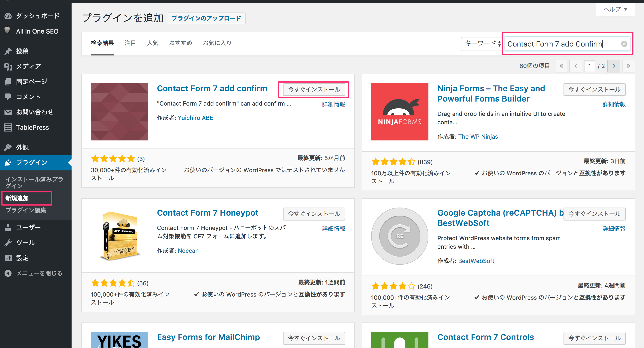Click the Google Captcha reCAPTCHA thumbnail
644x348 pixels.
(x=400, y=236)
